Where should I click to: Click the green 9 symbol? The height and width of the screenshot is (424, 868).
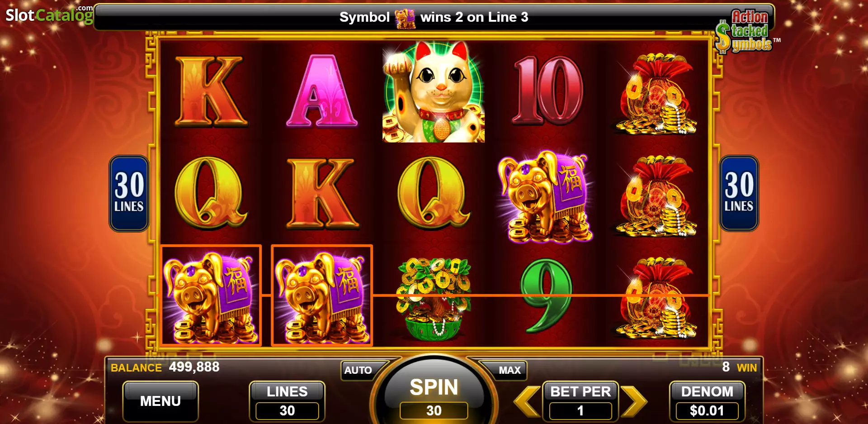pos(546,296)
